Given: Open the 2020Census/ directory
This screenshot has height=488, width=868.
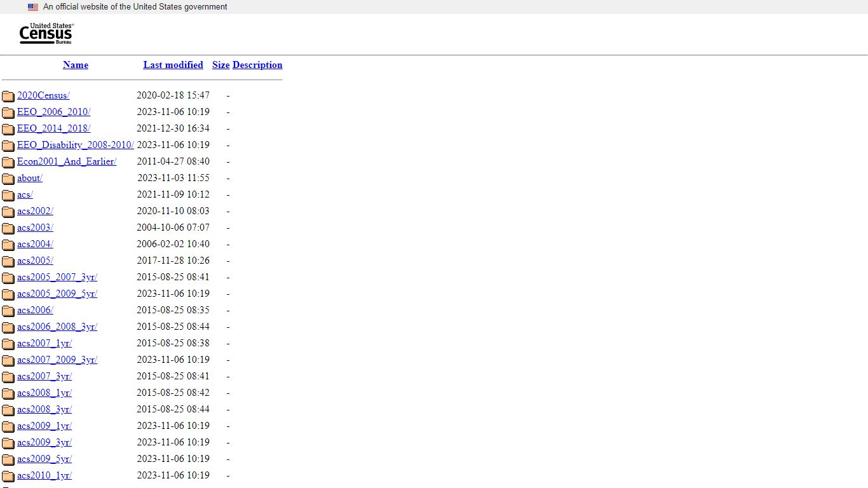Looking at the screenshot, I should 43,95.
